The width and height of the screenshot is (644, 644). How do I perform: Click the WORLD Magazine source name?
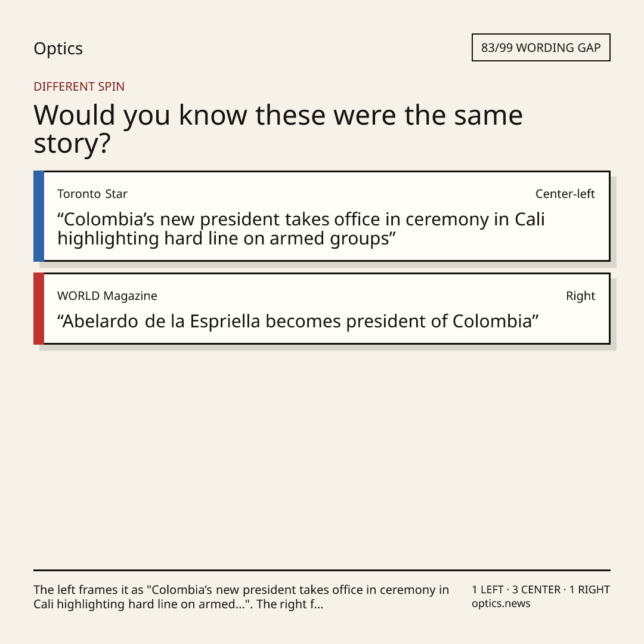(x=107, y=296)
